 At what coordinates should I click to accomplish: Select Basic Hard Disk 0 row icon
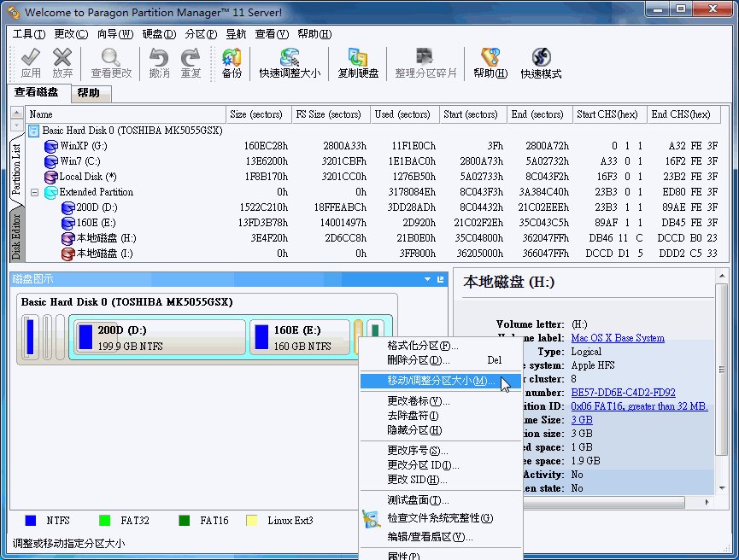pos(34,131)
